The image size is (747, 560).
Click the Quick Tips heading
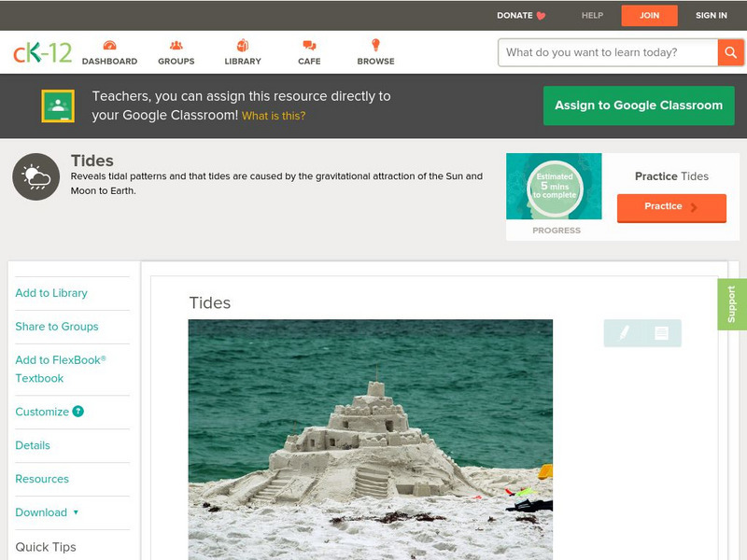click(46, 547)
